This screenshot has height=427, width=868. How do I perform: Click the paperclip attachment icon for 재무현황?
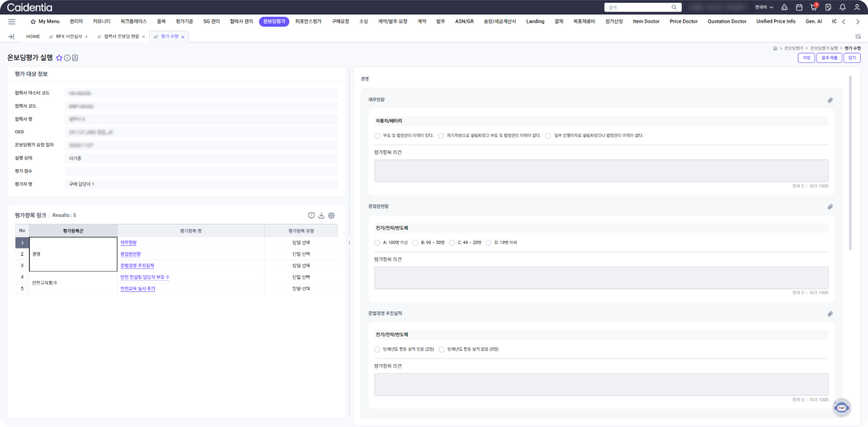click(x=830, y=100)
